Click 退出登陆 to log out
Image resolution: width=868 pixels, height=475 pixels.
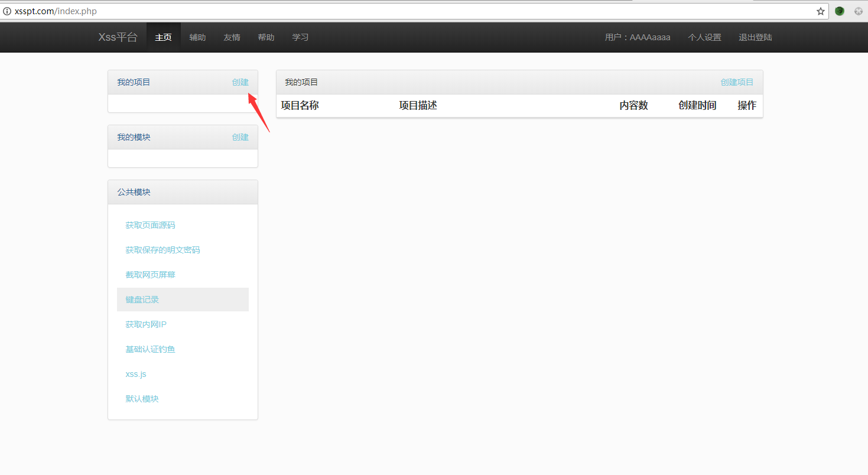755,37
